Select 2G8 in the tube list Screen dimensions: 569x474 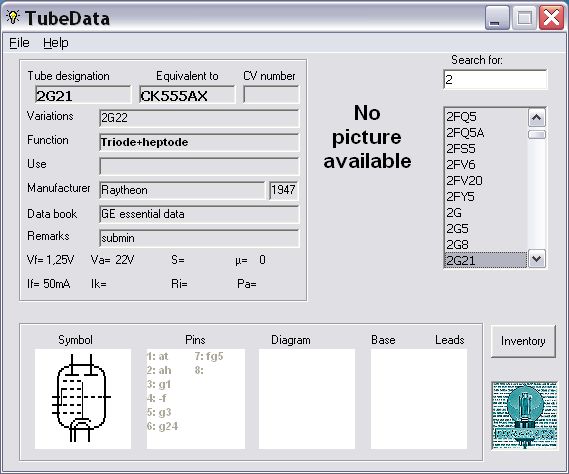click(x=486, y=245)
